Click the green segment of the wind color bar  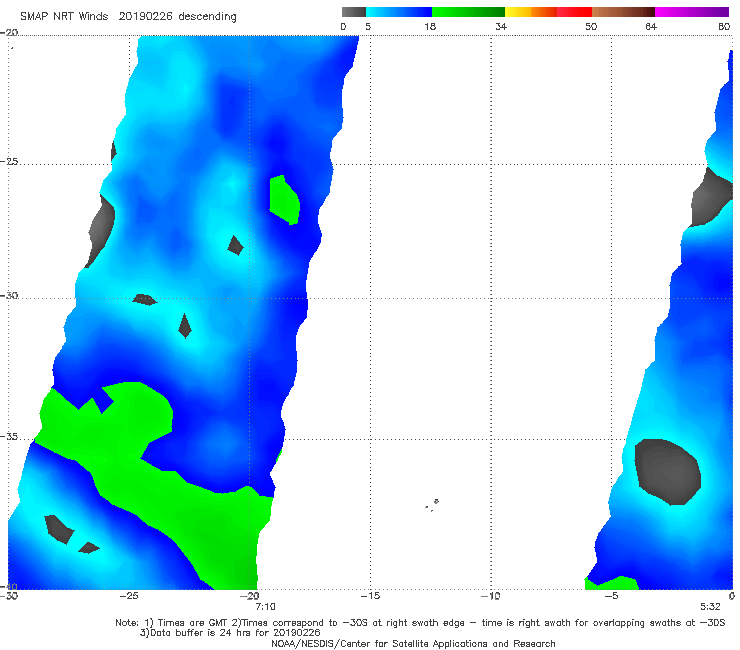point(468,12)
